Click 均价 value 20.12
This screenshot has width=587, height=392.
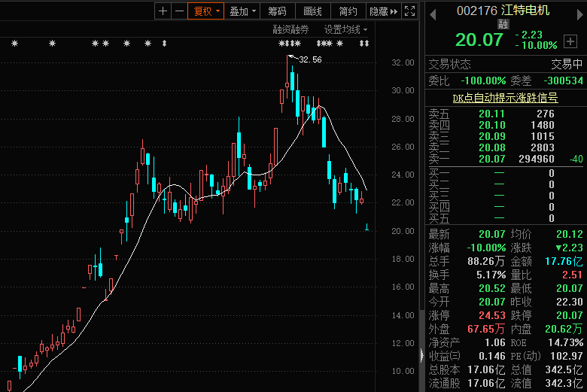pos(570,235)
